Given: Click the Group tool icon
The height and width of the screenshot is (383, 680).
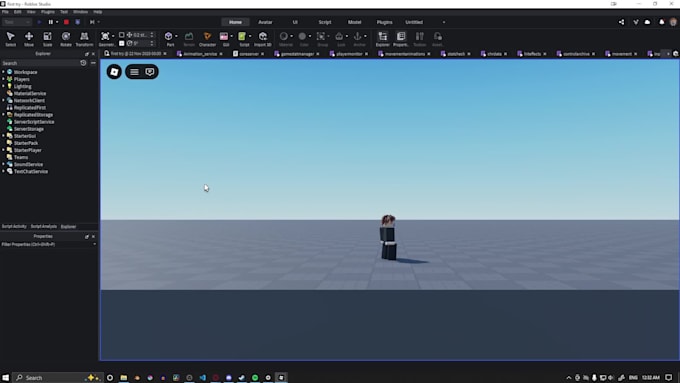Looking at the screenshot, I should (x=321, y=36).
